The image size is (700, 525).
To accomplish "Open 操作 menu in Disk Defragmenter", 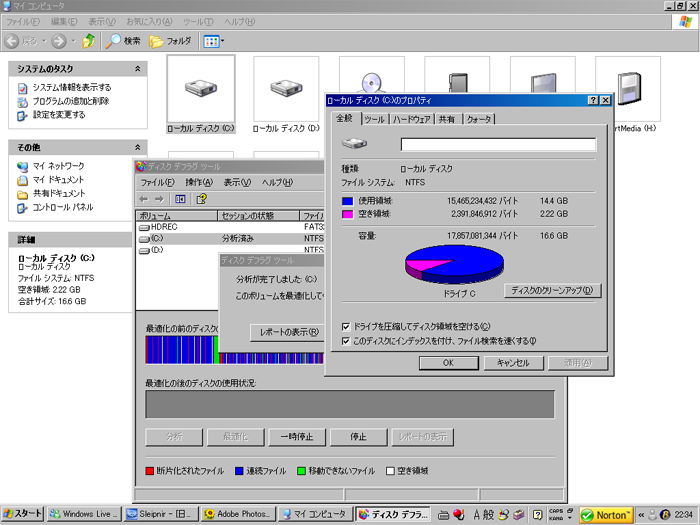I will (199, 183).
